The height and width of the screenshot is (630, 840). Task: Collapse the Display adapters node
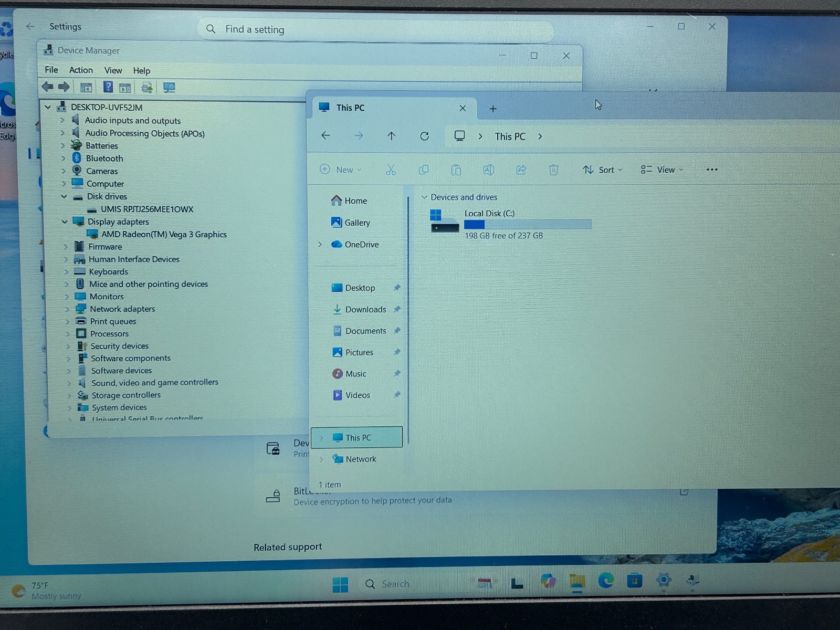(65, 222)
